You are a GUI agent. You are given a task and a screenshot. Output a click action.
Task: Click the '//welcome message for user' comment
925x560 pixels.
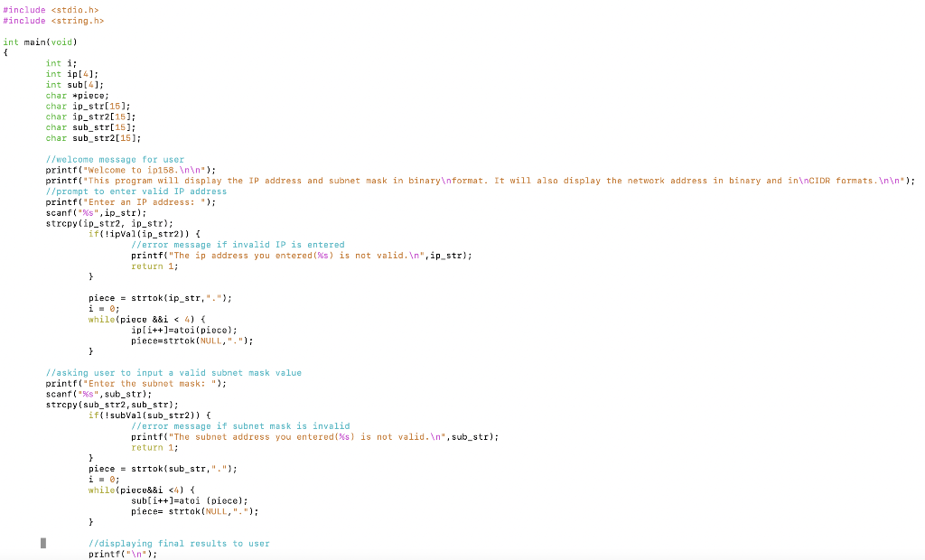[x=115, y=159]
